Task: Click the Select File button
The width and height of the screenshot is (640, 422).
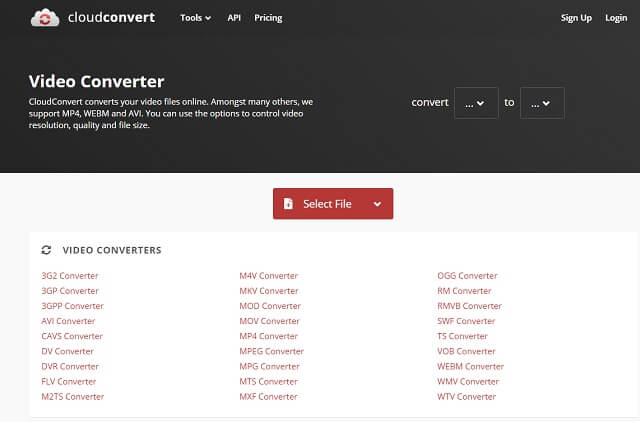Action: pyautogui.click(x=333, y=204)
